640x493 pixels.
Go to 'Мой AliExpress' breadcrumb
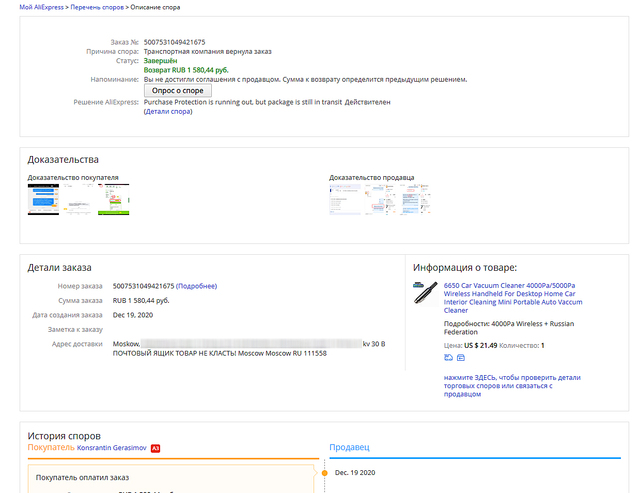(x=42, y=7)
